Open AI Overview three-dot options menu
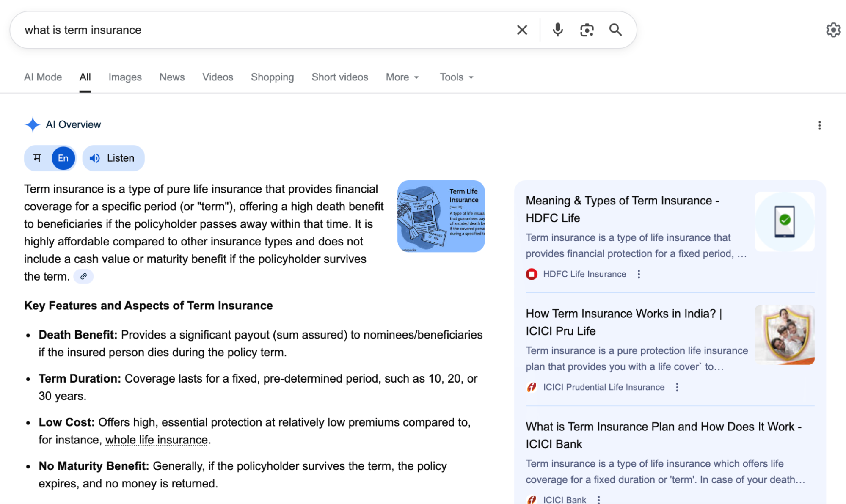 click(x=819, y=125)
